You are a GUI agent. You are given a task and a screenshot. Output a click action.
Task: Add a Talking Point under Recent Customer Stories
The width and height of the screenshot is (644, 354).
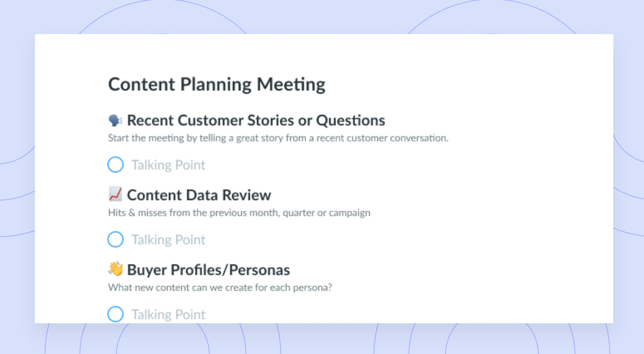[x=168, y=165]
